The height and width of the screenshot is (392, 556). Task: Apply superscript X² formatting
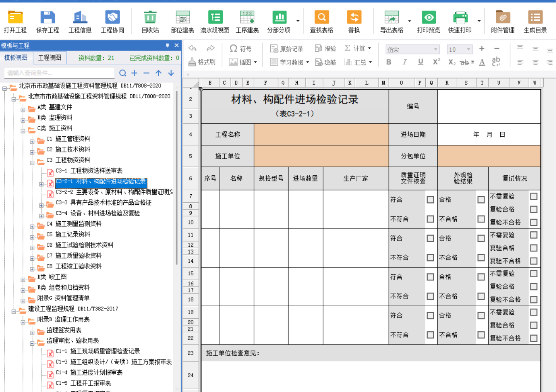(437, 62)
